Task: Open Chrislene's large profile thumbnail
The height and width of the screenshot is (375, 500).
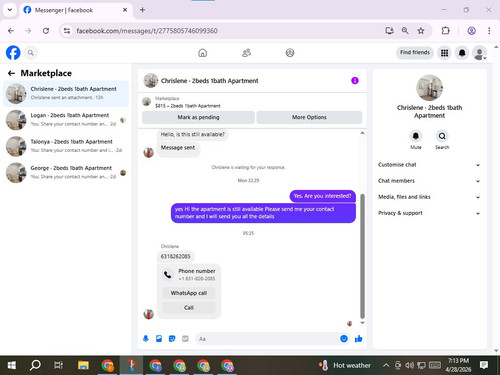Action: [x=429, y=88]
